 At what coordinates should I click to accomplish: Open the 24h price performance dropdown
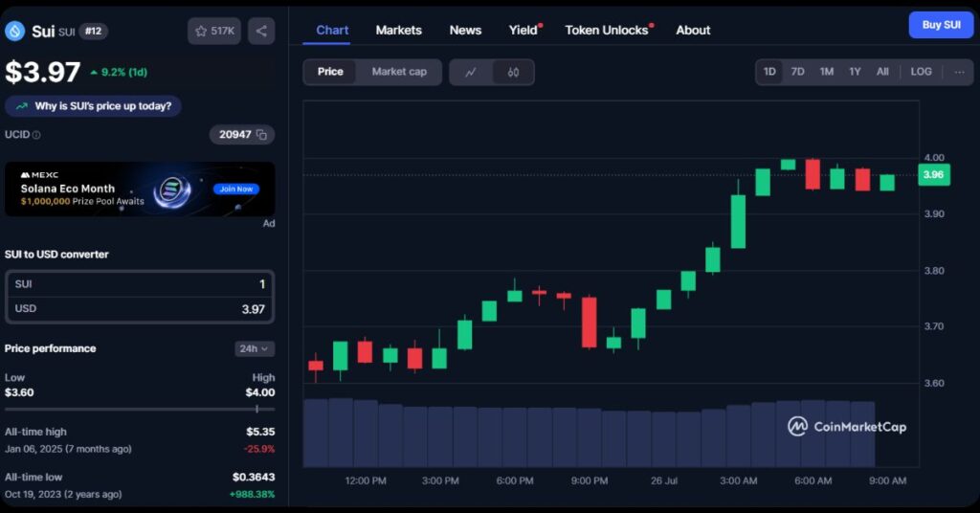point(255,348)
